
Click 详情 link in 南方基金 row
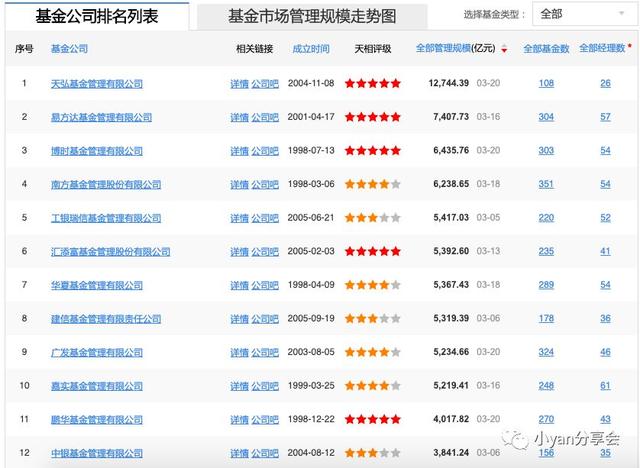240,185
